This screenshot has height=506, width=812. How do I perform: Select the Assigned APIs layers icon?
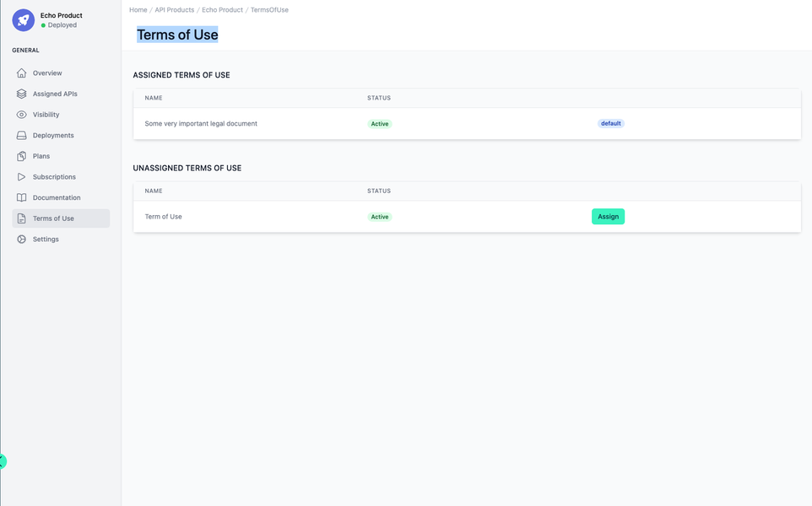(x=20, y=94)
